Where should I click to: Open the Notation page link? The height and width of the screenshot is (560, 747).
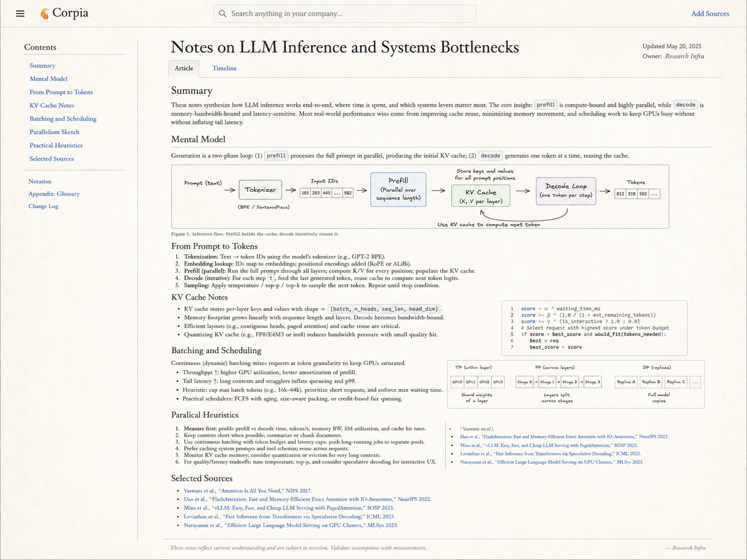click(40, 182)
